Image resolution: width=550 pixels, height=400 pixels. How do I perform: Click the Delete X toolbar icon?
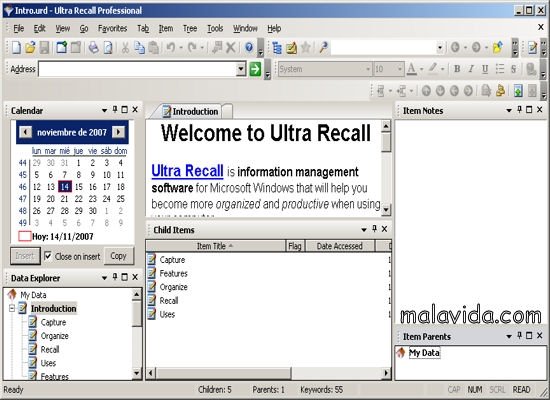click(231, 47)
